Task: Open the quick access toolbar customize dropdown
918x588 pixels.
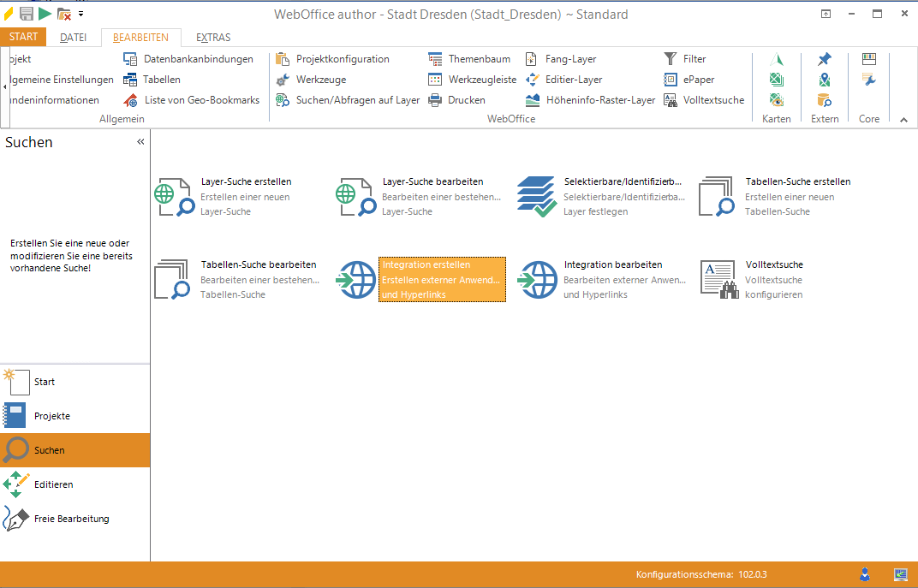Action: (x=81, y=14)
